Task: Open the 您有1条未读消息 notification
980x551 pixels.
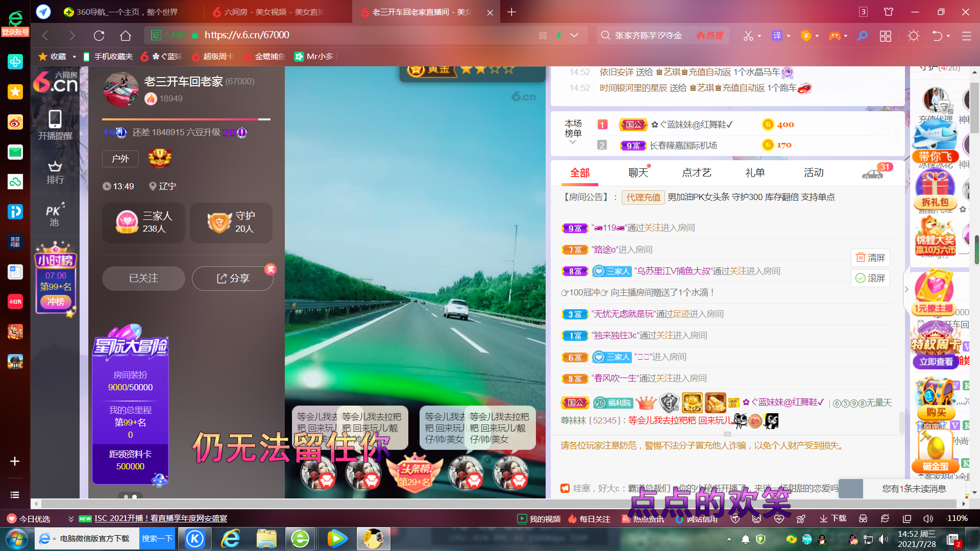Action: 914,489
